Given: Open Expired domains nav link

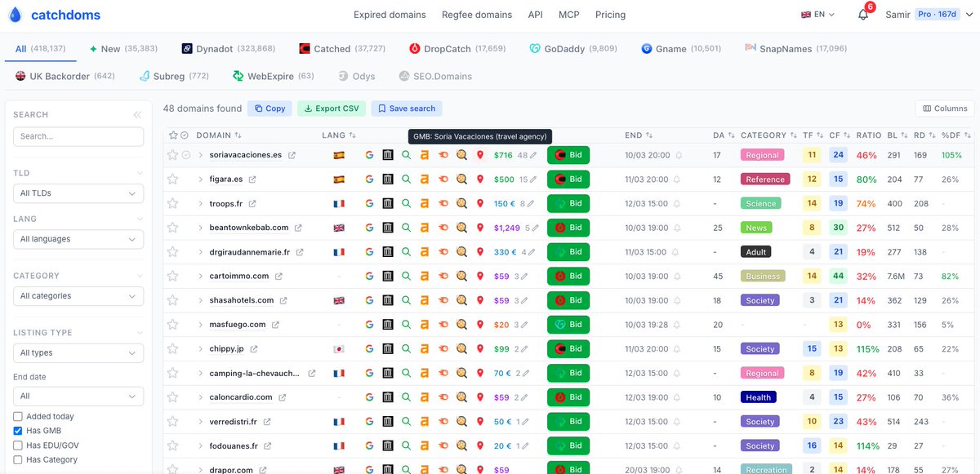Looking at the screenshot, I should [x=390, y=15].
